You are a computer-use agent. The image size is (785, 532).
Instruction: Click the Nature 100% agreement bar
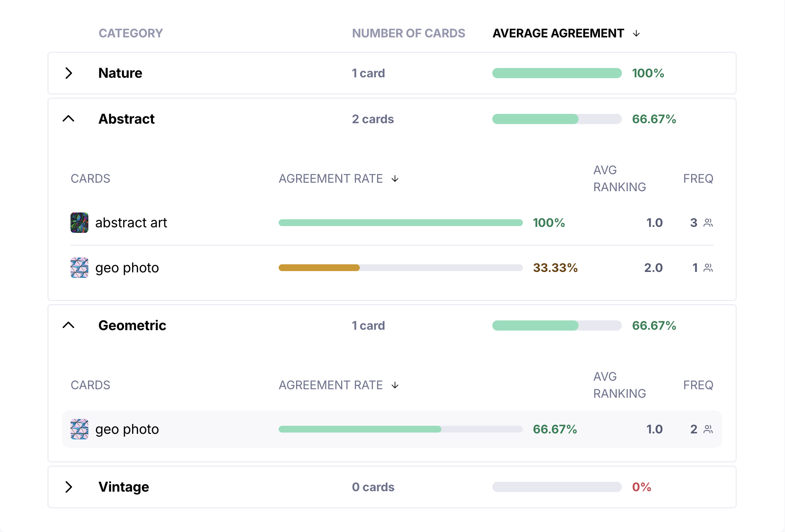tap(557, 73)
